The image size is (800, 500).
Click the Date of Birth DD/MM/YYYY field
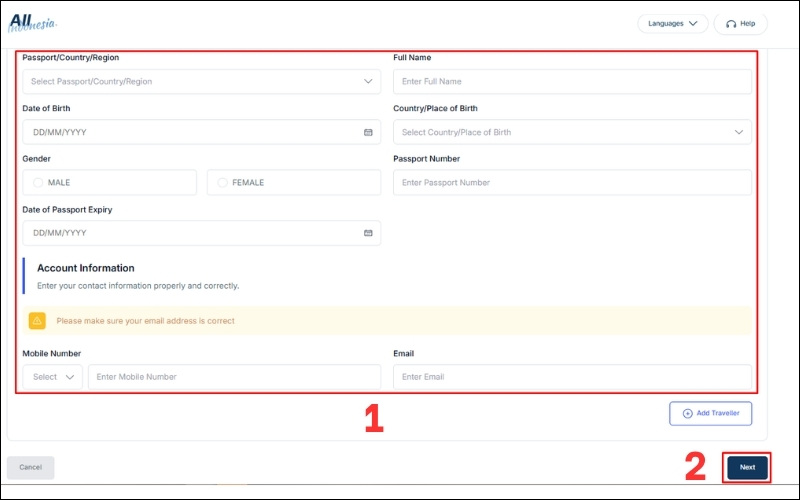pyautogui.click(x=190, y=132)
